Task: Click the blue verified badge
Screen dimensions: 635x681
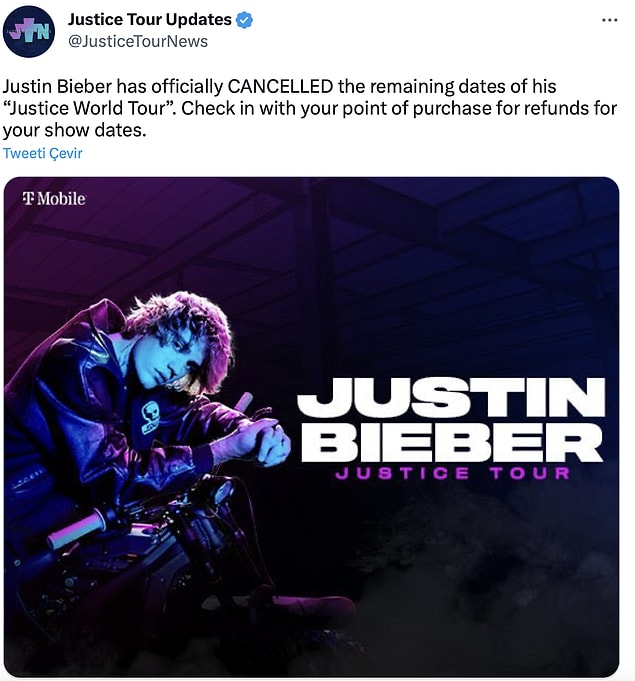Action: (x=245, y=20)
